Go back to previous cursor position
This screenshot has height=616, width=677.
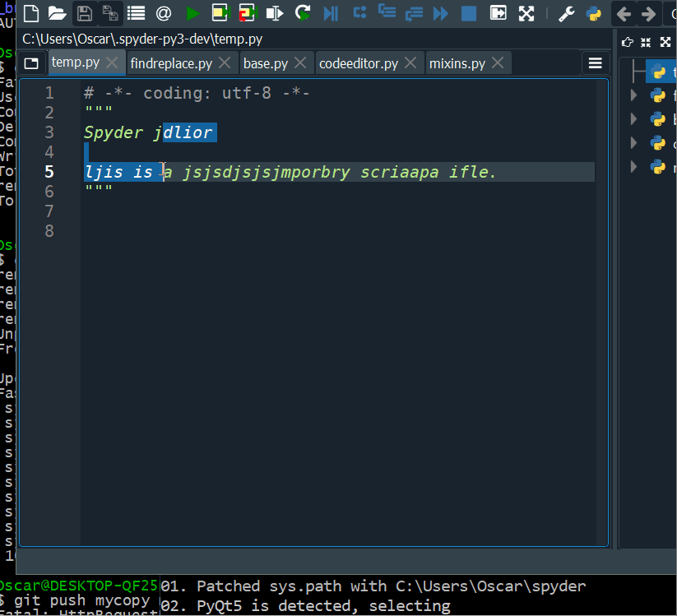624,14
